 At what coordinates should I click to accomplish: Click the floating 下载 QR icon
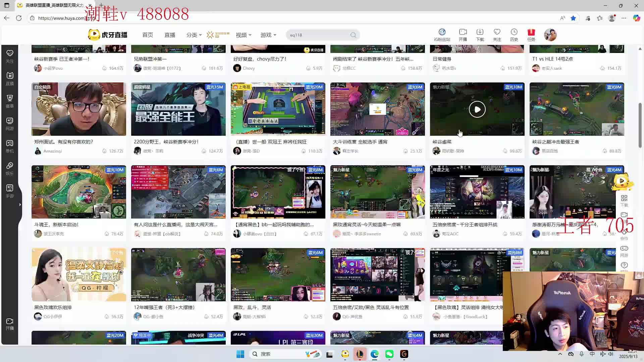[624, 201]
